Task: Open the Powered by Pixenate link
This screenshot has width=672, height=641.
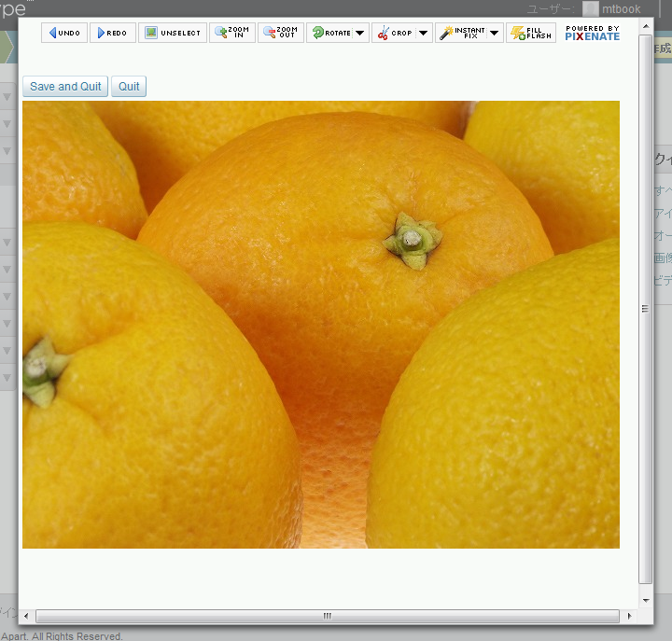Action: point(593,33)
